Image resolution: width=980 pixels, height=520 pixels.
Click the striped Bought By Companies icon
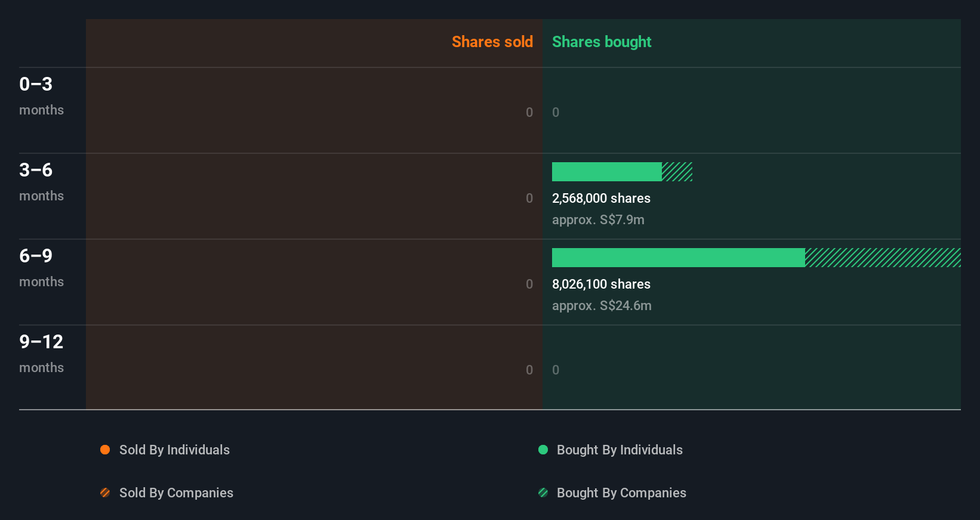[x=543, y=493]
